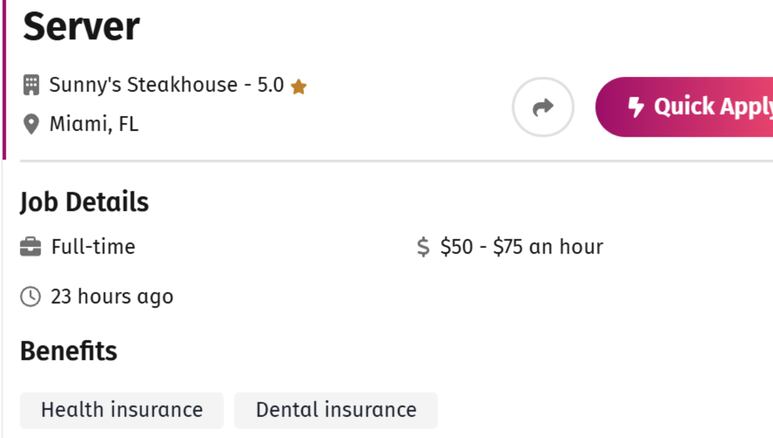This screenshot has height=438, width=773.
Task: Click the lightning bolt icon in Quick Apply
Action: click(x=635, y=107)
